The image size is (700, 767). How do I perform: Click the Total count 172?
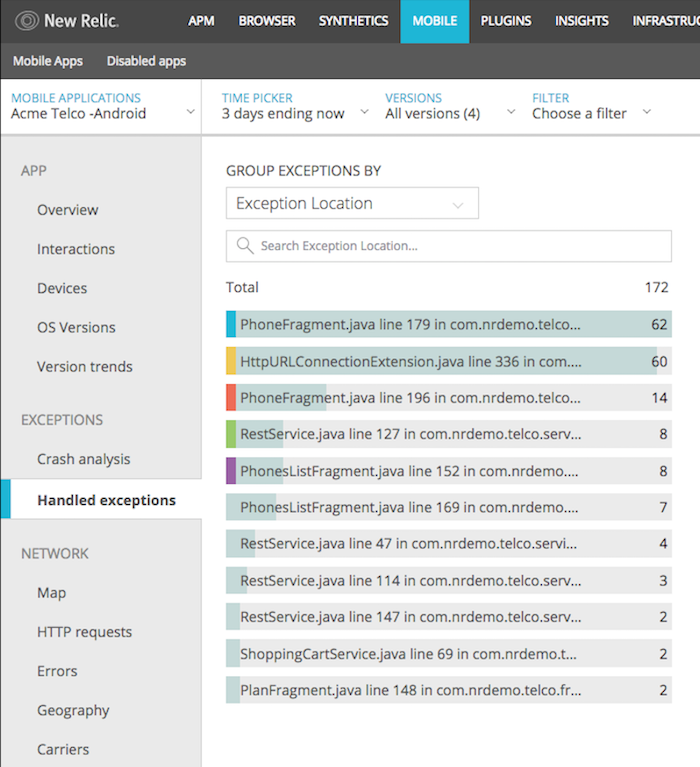click(x=656, y=287)
